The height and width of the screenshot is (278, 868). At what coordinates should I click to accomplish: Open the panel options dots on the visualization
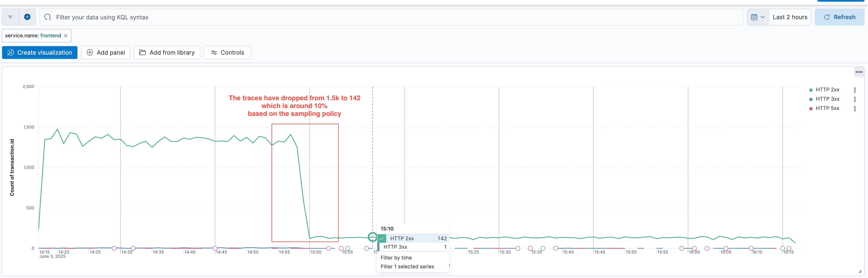coord(859,72)
